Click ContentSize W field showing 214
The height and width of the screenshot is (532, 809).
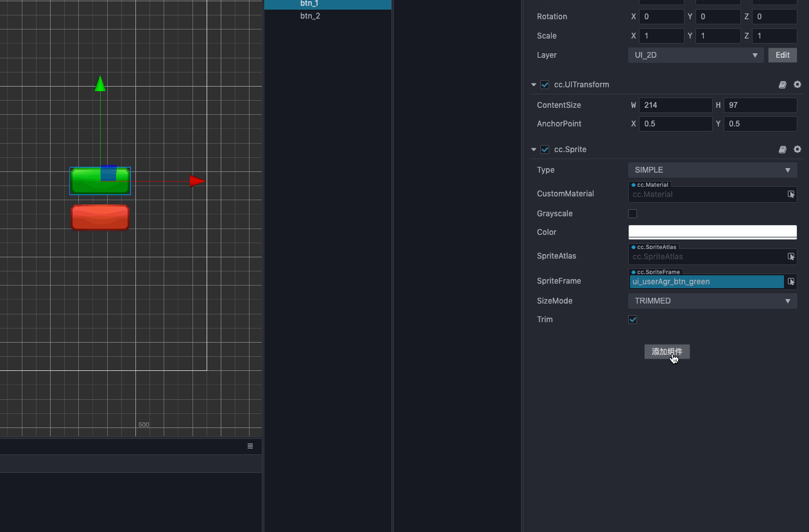(x=676, y=105)
